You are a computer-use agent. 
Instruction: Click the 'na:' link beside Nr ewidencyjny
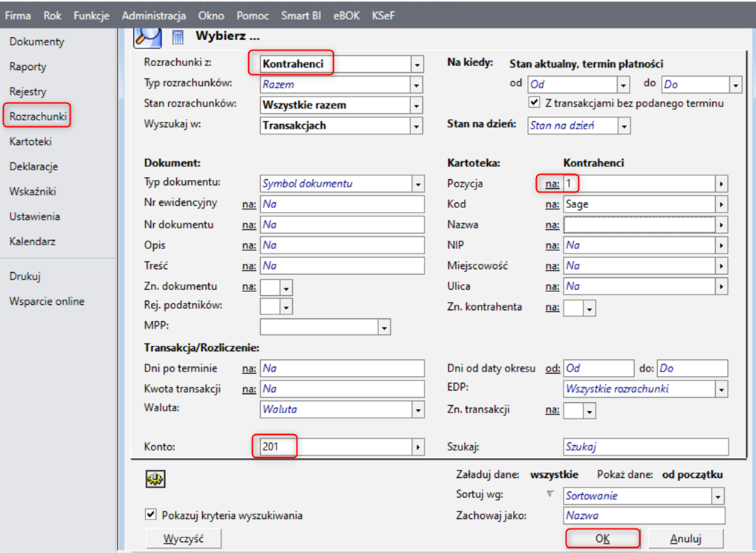pos(249,204)
